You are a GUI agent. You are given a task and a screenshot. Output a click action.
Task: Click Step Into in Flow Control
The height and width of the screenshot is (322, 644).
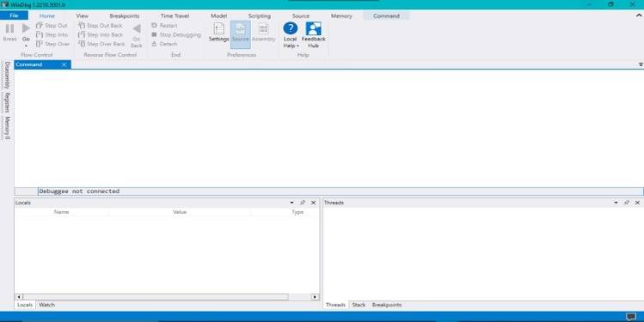[x=52, y=35]
